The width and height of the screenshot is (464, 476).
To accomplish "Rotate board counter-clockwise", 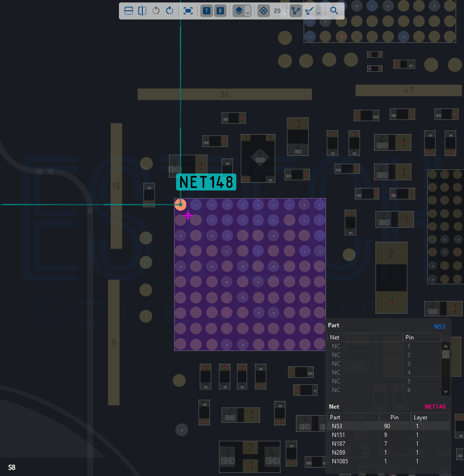I will click(x=156, y=11).
